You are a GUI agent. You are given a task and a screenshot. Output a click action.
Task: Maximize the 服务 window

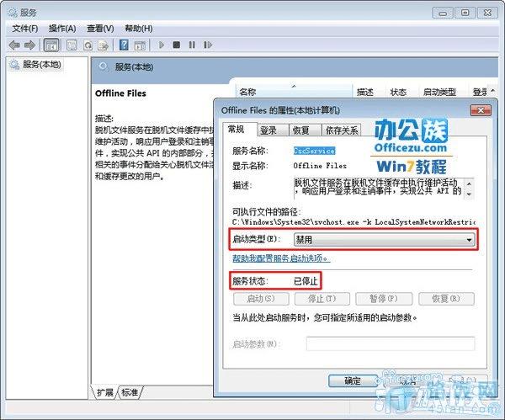[x=465, y=13]
